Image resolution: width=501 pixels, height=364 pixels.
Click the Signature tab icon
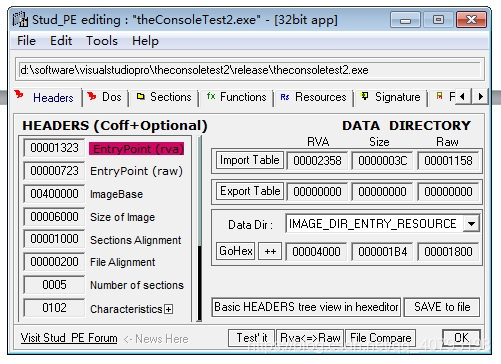tap(365, 96)
